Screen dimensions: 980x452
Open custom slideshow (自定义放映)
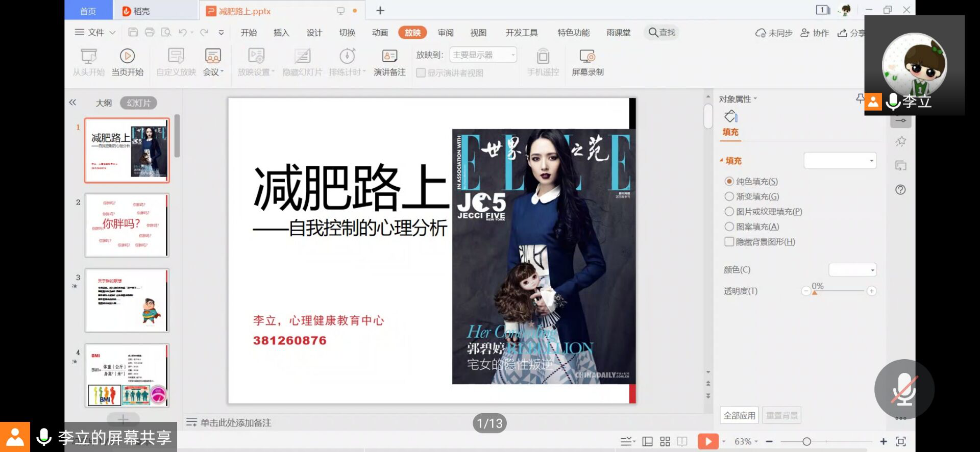pos(176,62)
